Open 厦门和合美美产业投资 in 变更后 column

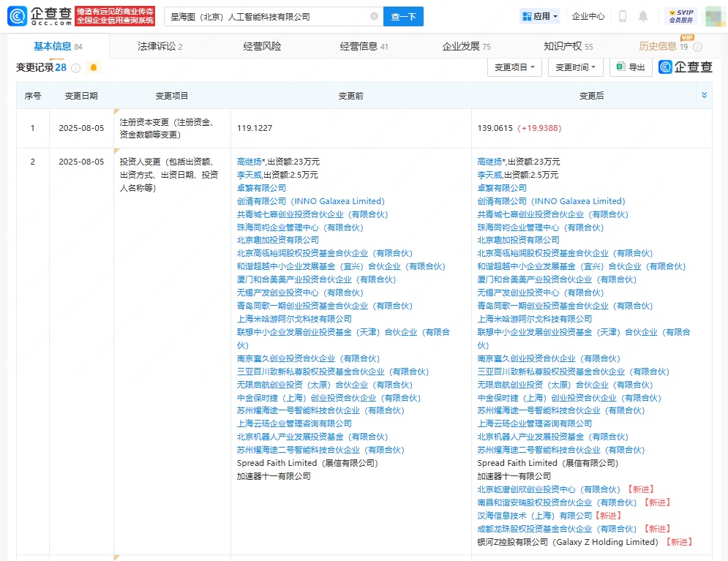[557, 279]
